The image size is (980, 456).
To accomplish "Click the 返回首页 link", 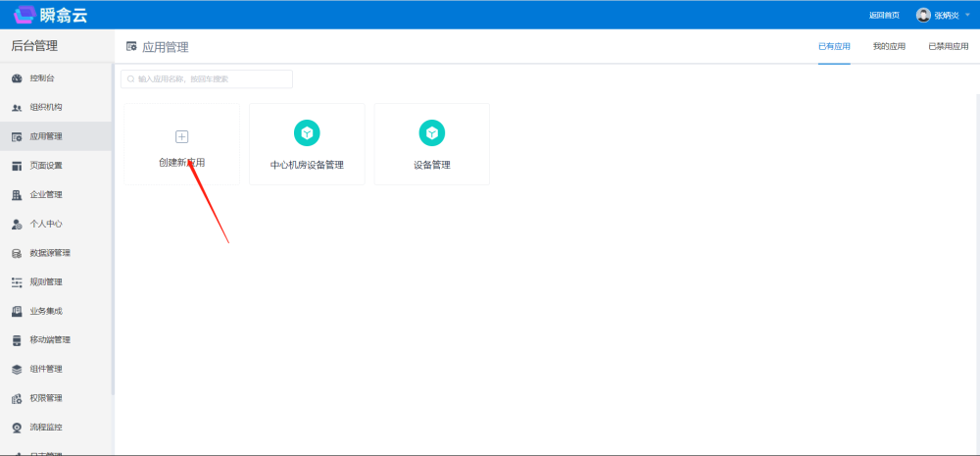I will pos(884,15).
